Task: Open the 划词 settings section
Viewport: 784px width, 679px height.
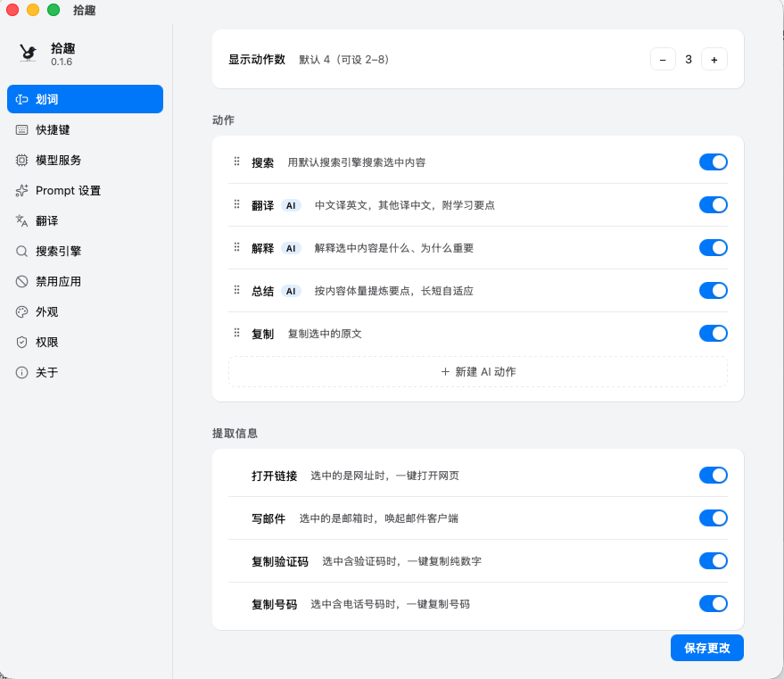Action: click(85, 99)
